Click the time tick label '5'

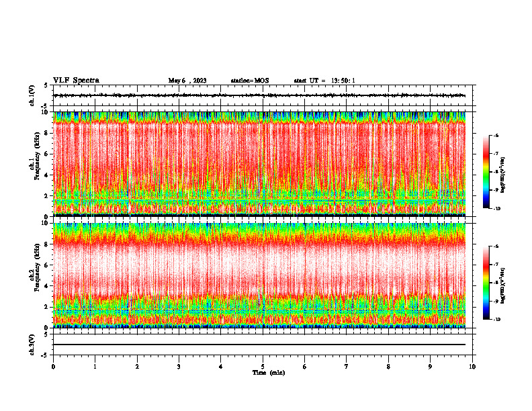pos(263,367)
